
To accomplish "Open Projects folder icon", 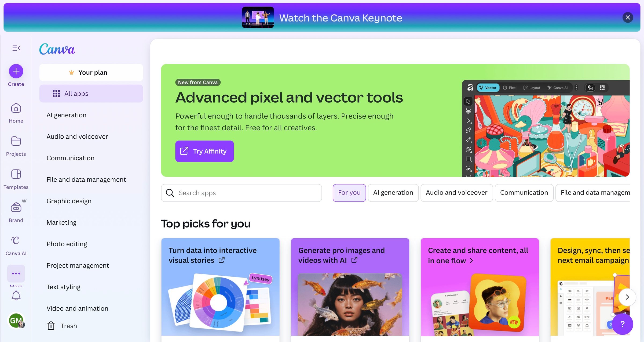I will point(16,141).
